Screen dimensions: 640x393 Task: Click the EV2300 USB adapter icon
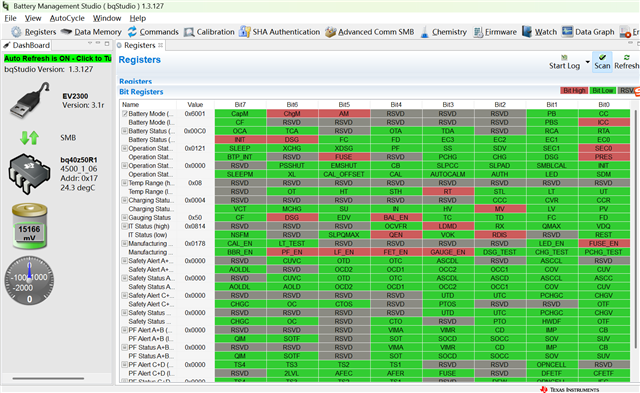(29, 100)
